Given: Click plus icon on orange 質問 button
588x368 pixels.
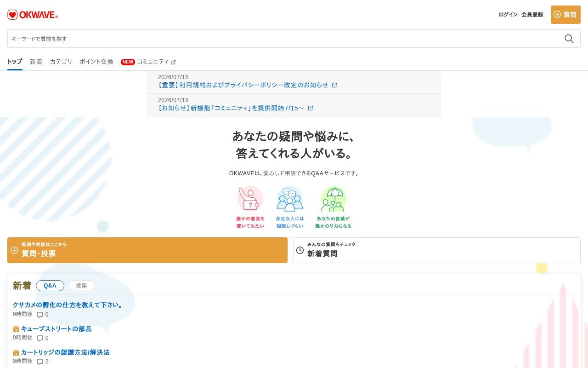Looking at the screenshot, I should [557, 14].
